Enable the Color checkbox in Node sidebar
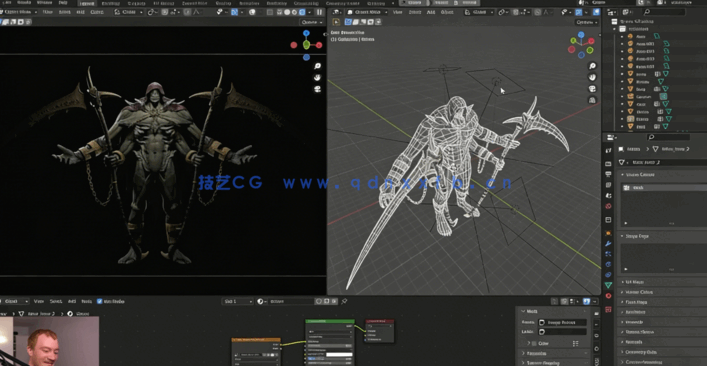Viewport: 707px width, 366px height. coord(534,343)
